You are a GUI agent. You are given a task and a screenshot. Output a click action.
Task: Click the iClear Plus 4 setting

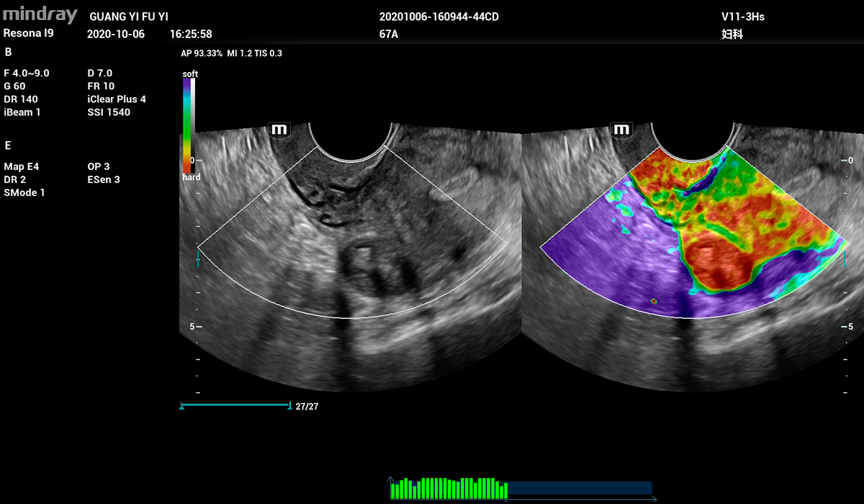(x=116, y=99)
